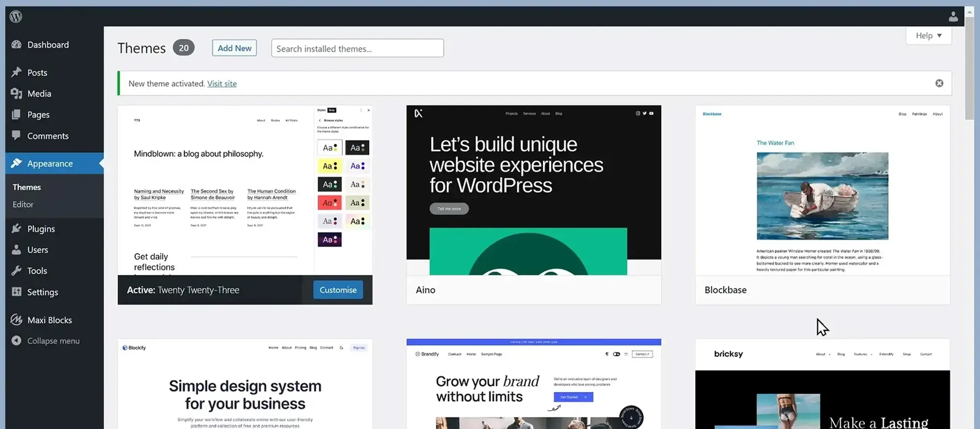
Task: Open the Users menu label
Action: point(38,250)
